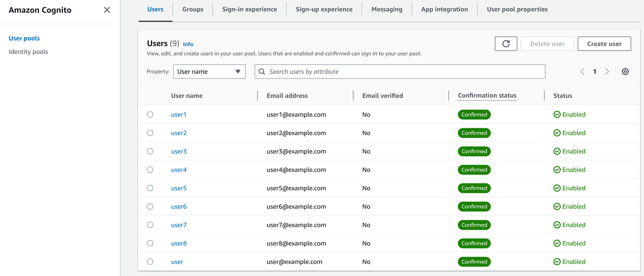Switch to the Groups tab

(193, 9)
